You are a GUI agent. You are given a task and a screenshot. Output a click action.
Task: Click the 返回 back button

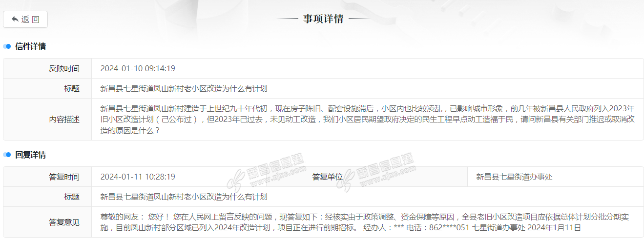pyautogui.click(x=25, y=20)
